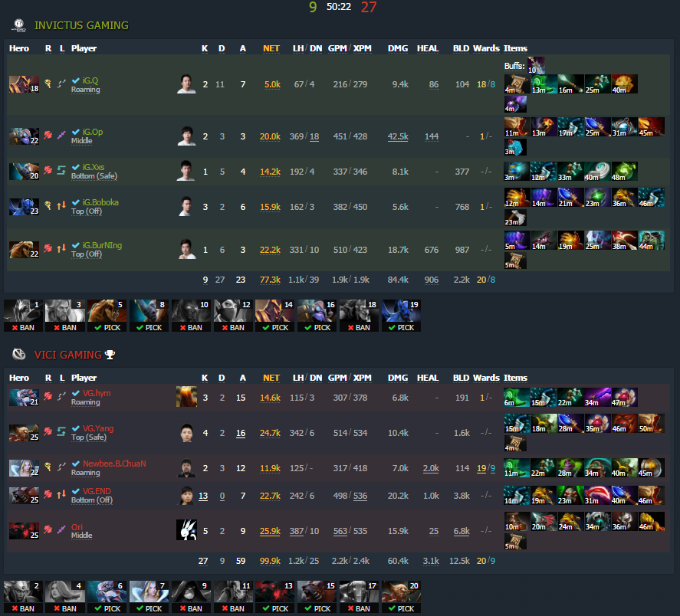The height and width of the screenshot is (616, 680).
Task: Click Ori's player avatar image
Action: click(187, 529)
